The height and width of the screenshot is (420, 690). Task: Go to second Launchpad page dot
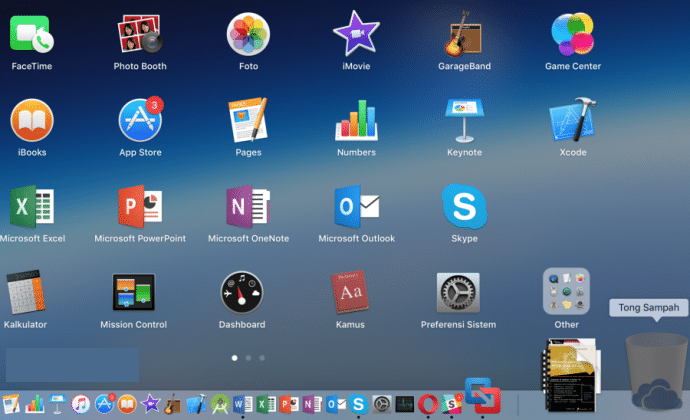pyautogui.click(x=248, y=358)
